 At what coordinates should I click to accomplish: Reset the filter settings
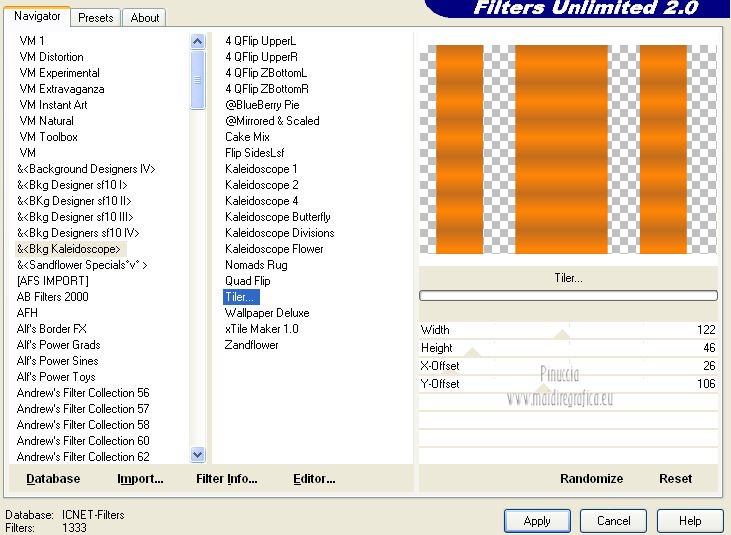point(675,479)
